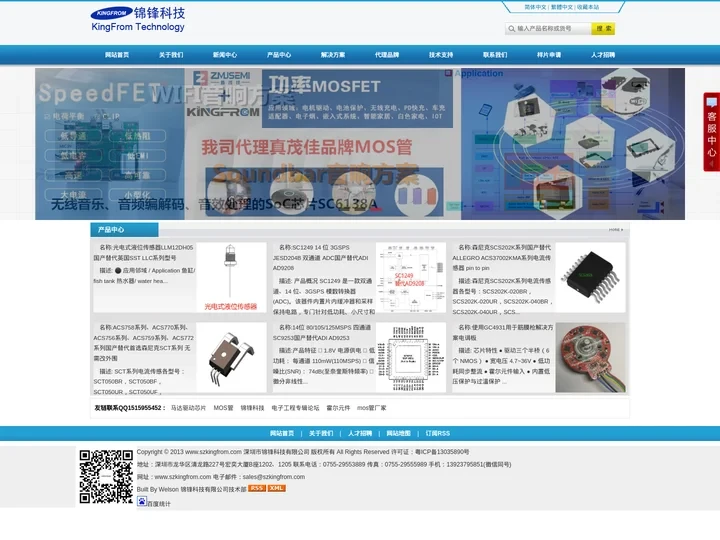
Task: Click friend link 马达驱动芯片
Action: [x=188, y=408]
